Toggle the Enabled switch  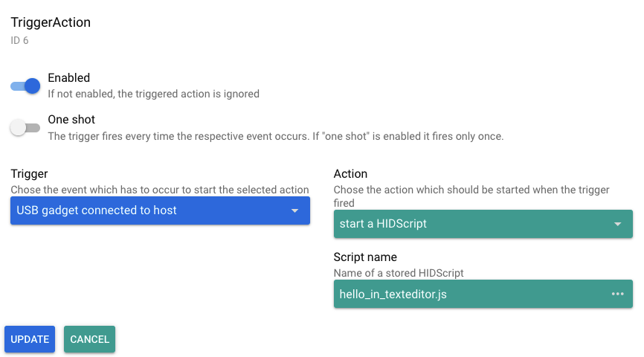(25, 86)
